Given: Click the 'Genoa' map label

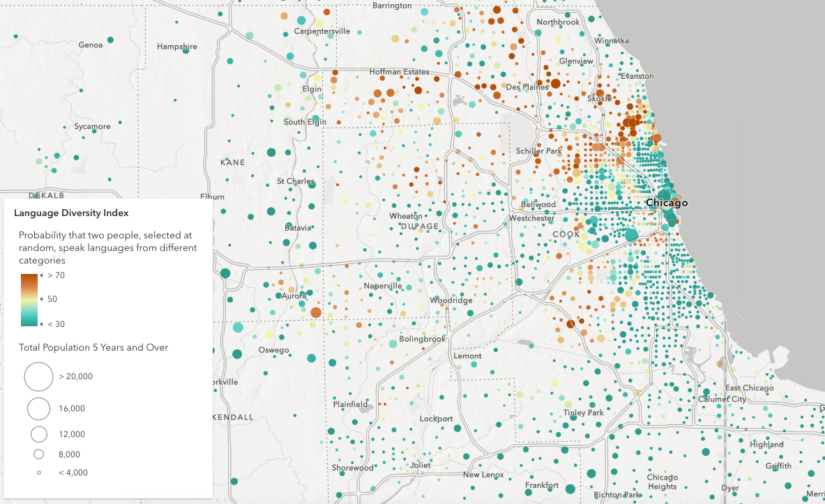Looking at the screenshot, I should [x=91, y=45].
